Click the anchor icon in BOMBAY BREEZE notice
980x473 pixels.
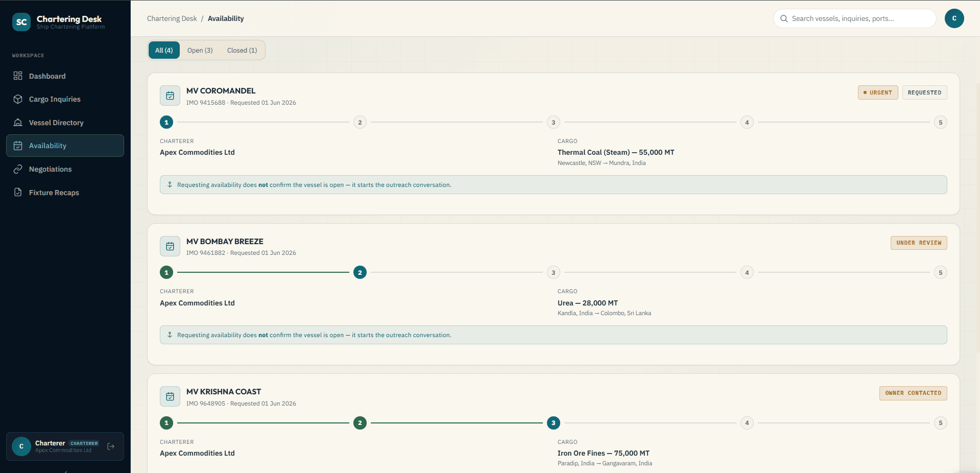[170, 335]
